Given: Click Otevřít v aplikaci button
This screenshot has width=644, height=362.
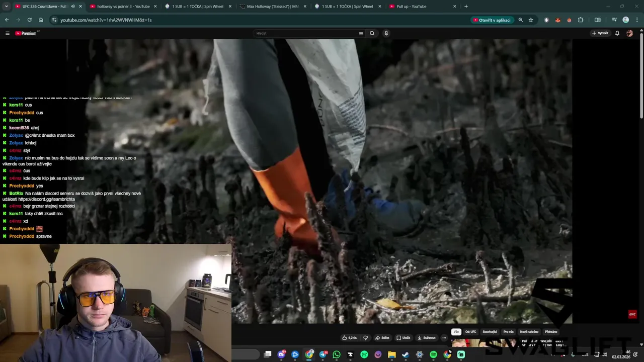Looking at the screenshot, I should pyautogui.click(x=492, y=20).
